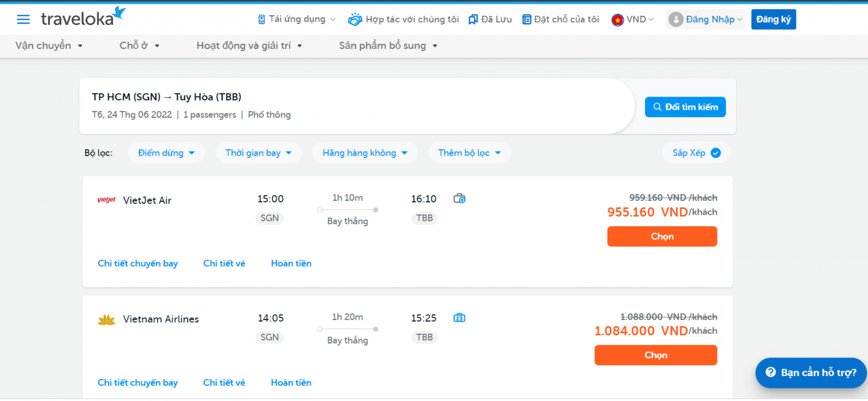Image resolution: width=868 pixels, height=401 pixels.
Task: Open the Chỗ ở menu
Action: pyautogui.click(x=139, y=46)
